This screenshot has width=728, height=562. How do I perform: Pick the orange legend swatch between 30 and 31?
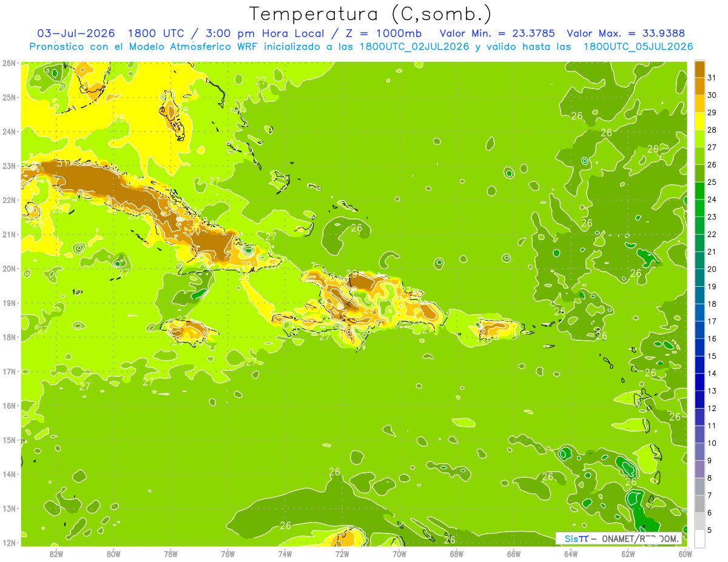coord(699,86)
